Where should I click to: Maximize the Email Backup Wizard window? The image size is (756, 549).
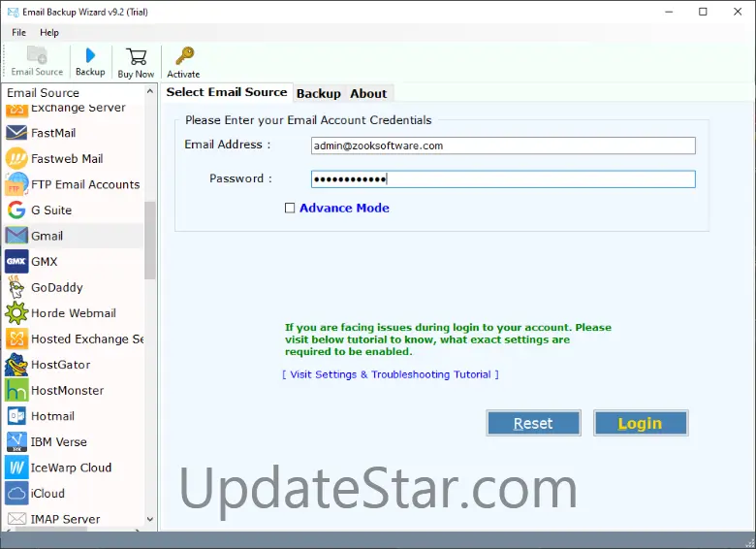(703, 12)
